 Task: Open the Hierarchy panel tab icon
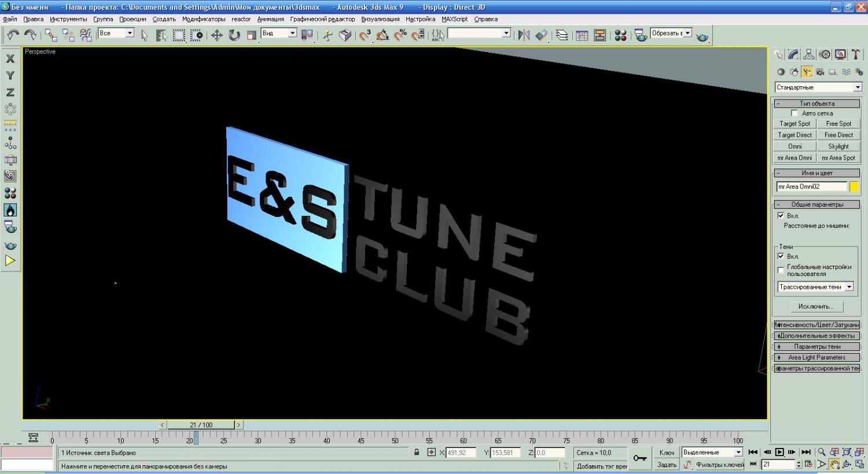point(809,54)
